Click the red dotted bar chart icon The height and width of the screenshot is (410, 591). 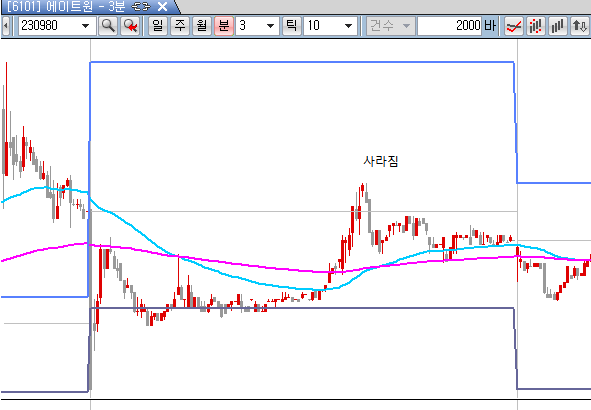tap(536, 26)
